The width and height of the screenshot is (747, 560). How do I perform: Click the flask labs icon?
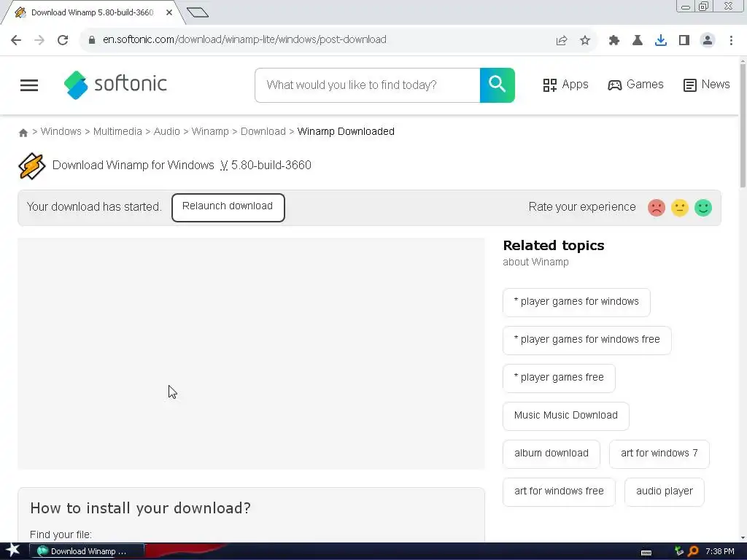point(638,41)
